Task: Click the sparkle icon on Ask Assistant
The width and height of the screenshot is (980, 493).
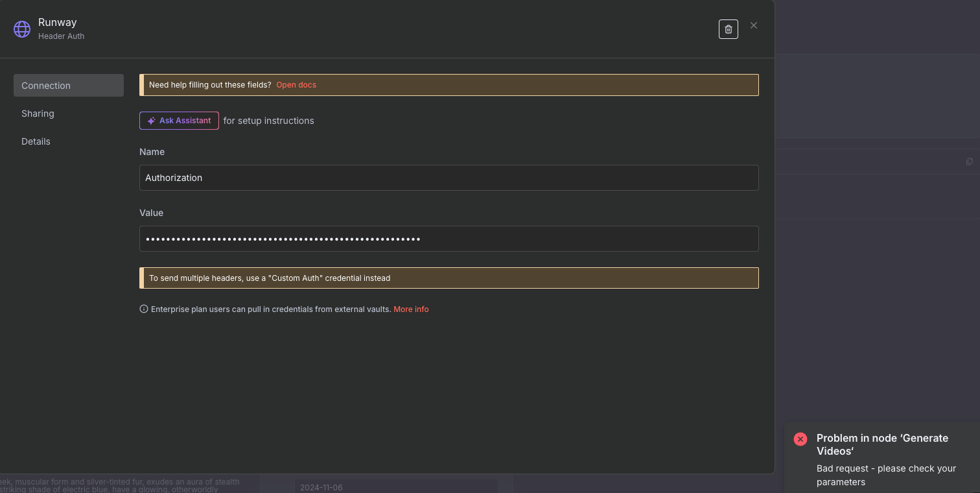Action: pos(151,121)
